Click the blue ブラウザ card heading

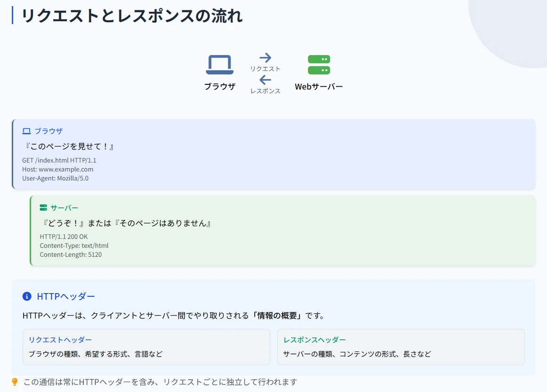(49, 131)
